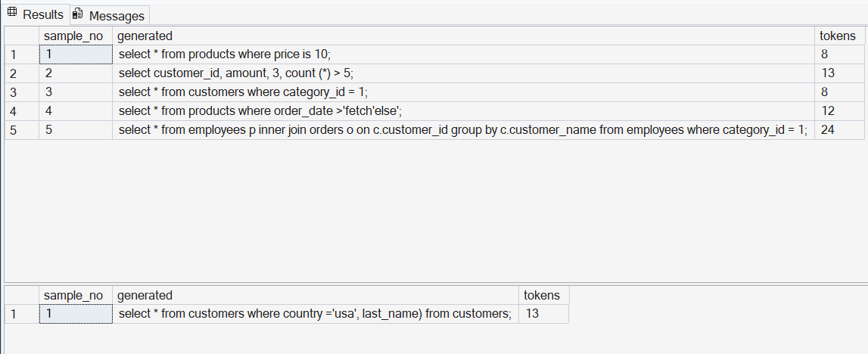This screenshot has height=354, width=868.
Task: Select the tokens column header in the top grid
Action: (x=839, y=36)
